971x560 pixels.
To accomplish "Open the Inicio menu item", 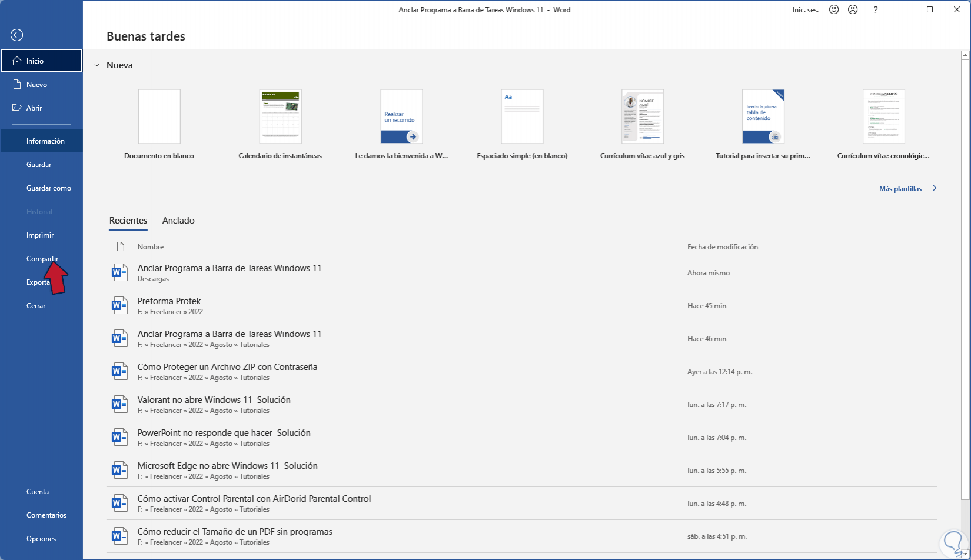I will coord(42,61).
